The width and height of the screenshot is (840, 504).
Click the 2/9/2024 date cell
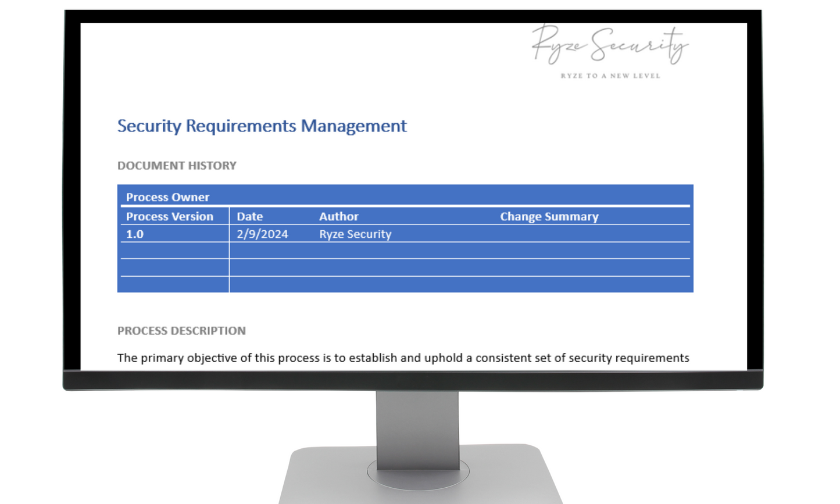(x=262, y=234)
